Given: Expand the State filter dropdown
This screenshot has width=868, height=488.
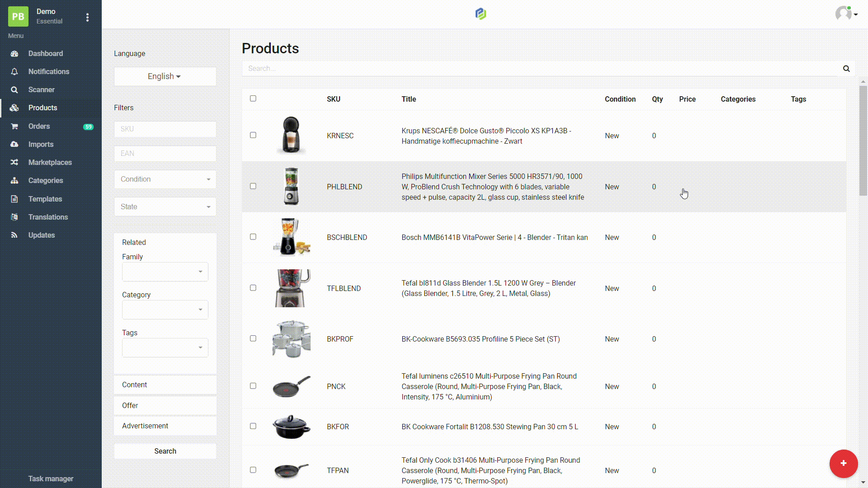Looking at the screenshot, I should [x=165, y=207].
